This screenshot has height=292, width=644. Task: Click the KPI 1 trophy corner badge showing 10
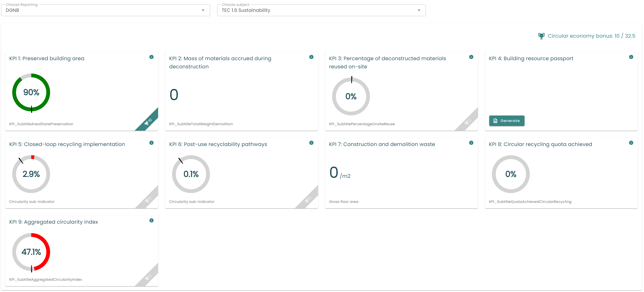click(149, 121)
